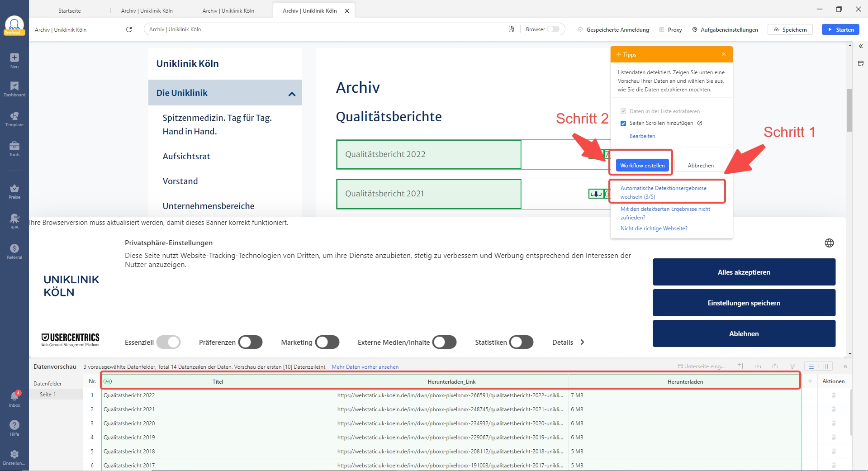Viewport: 868px width, 471px height.
Task: Toggle the Browser mode switch
Action: [553, 29]
